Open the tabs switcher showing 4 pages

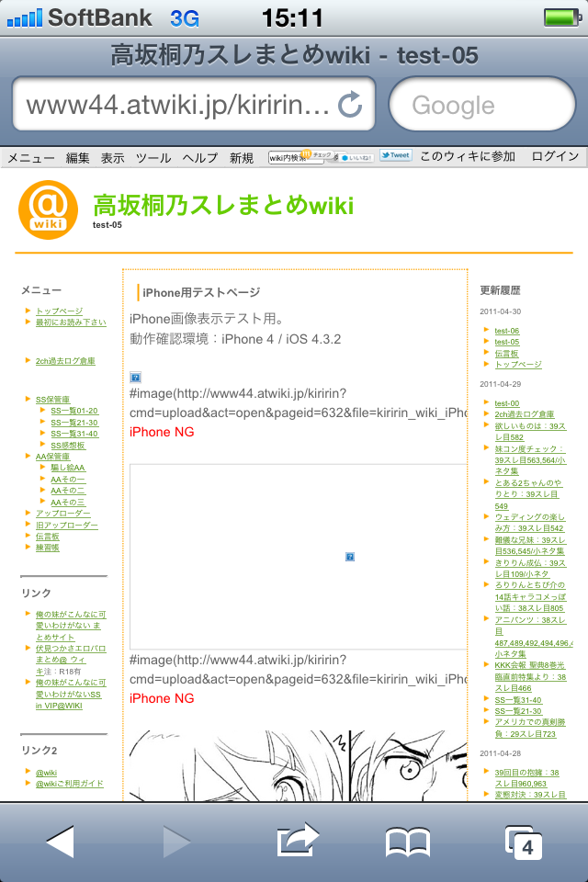[x=524, y=842]
